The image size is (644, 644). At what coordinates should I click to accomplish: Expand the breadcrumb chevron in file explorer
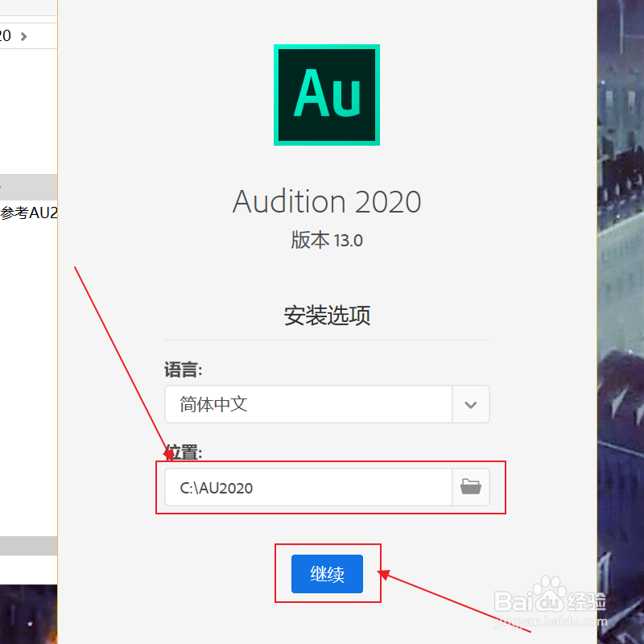pos(23,36)
